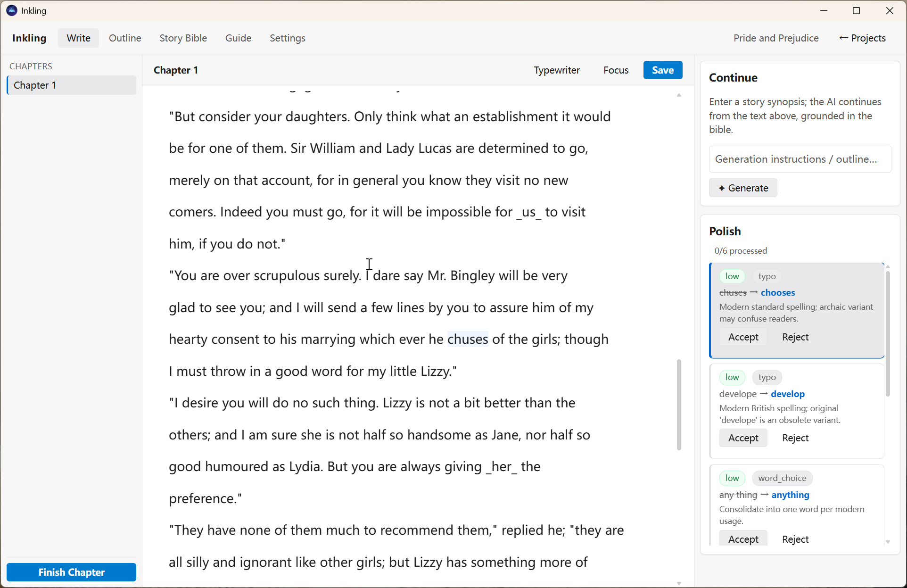The width and height of the screenshot is (907, 588).
Task: Click the Polish list scroll down arrow
Action: (x=888, y=542)
